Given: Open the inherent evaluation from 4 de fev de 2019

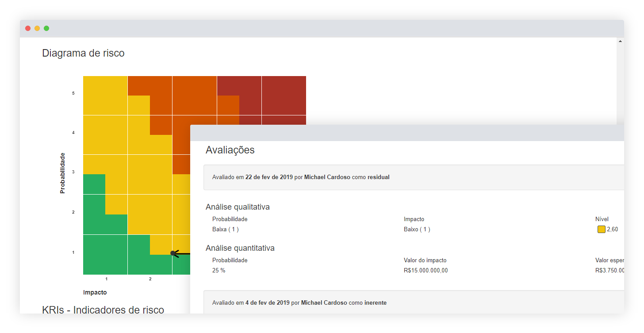Looking at the screenshot, I should coord(299,303).
